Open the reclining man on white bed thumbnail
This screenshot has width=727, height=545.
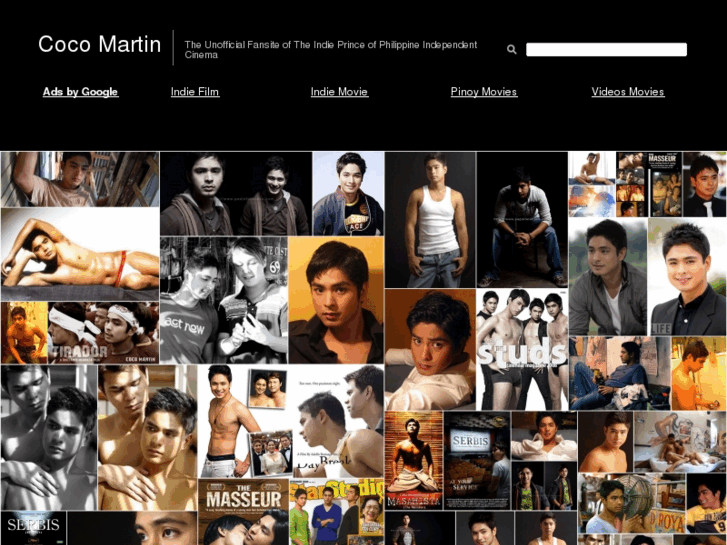[x=80, y=254]
